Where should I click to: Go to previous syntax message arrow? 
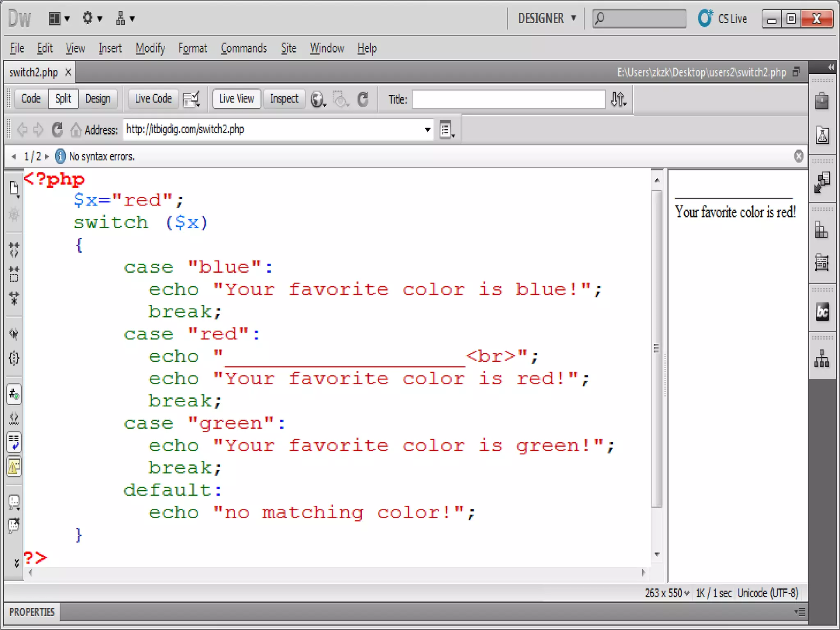[x=14, y=156]
